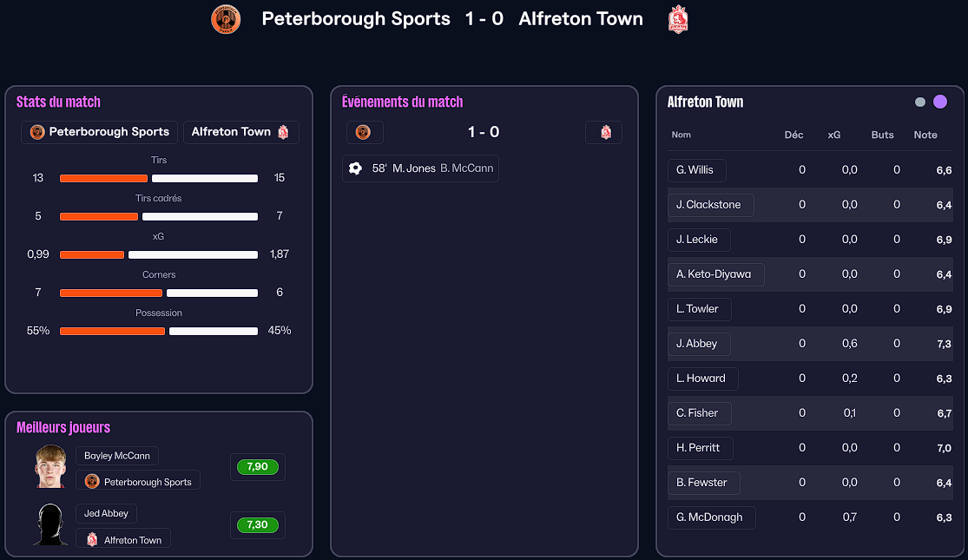Click the Possession comparison bar

pos(159,331)
